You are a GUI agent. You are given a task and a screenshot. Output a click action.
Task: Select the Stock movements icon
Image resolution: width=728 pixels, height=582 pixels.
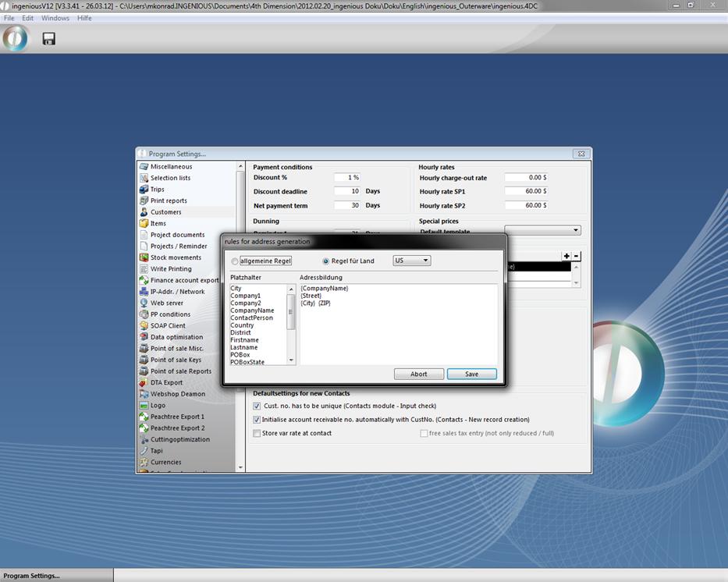click(144, 257)
